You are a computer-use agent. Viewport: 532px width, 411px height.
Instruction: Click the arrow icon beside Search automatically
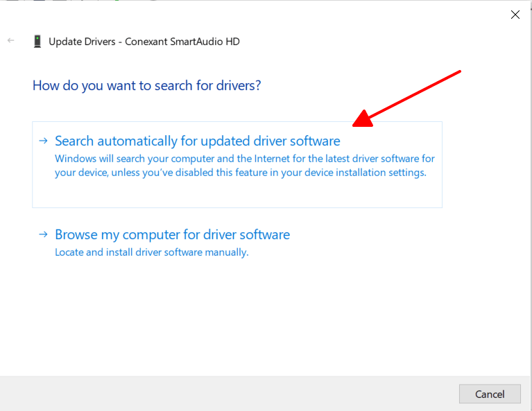(44, 141)
